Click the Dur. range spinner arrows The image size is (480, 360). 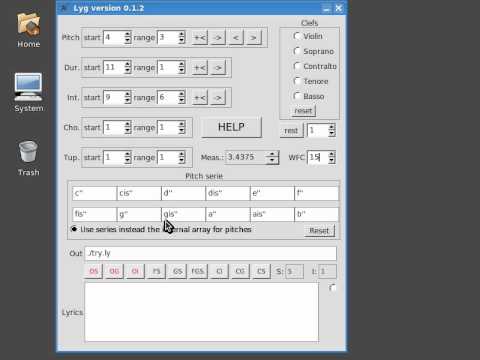coord(181,68)
